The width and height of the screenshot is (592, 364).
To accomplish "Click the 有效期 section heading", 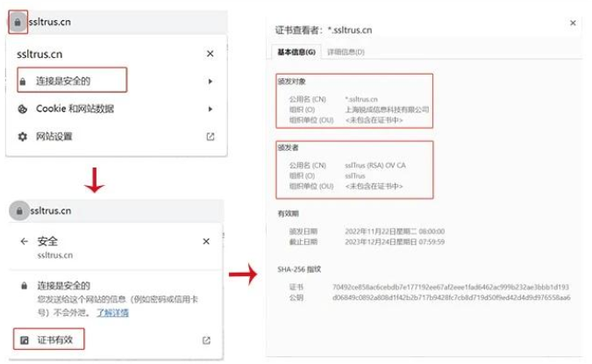I will click(288, 214).
